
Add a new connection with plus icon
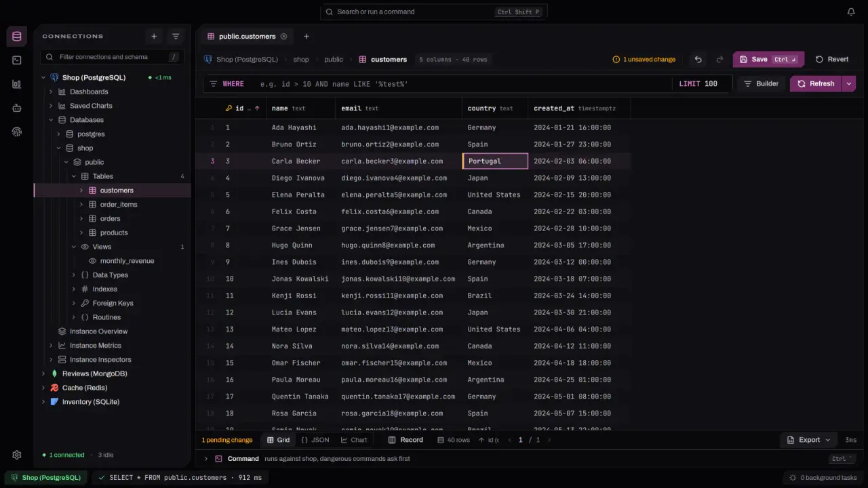[x=154, y=37]
